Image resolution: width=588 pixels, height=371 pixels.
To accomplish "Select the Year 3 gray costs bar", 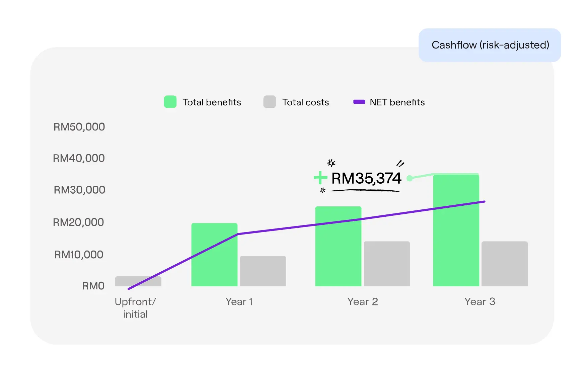I will pyautogui.click(x=505, y=264).
